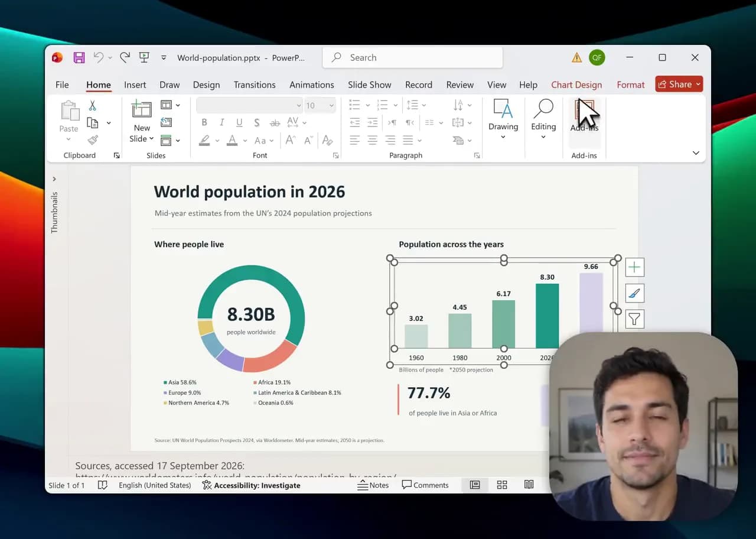Viewport: 756px width, 539px height.
Task: Click the Share button
Action: (x=679, y=84)
